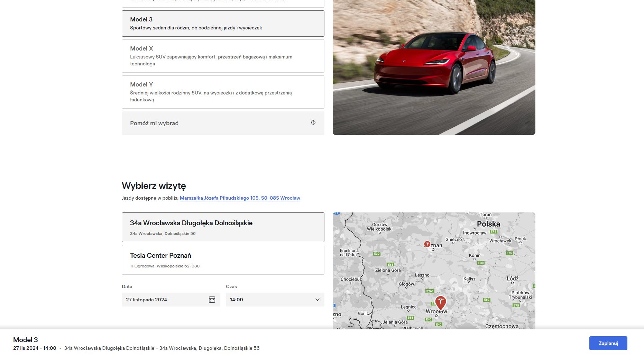Click the 'Polska' label on map
The image size is (644, 356).
pos(488,224)
